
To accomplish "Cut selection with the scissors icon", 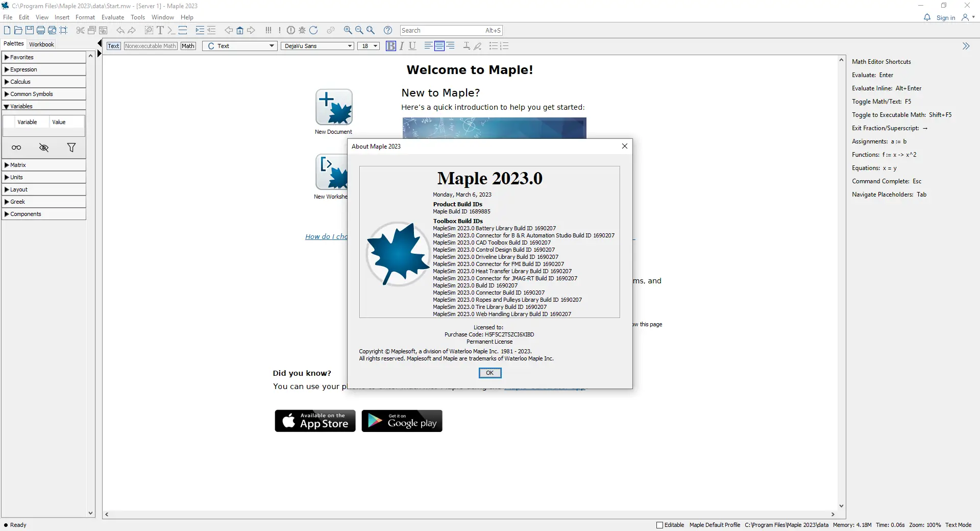I will coord(80,31).
